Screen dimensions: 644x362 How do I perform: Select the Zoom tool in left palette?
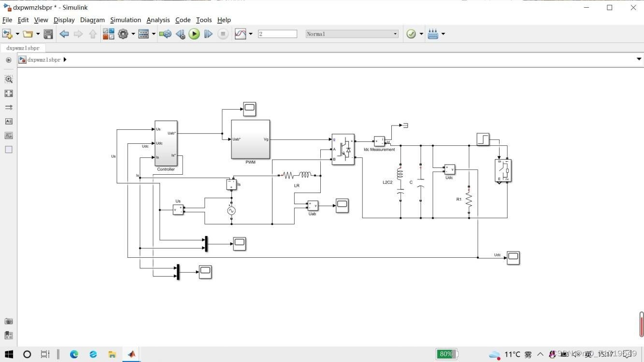tap(9, 79)
